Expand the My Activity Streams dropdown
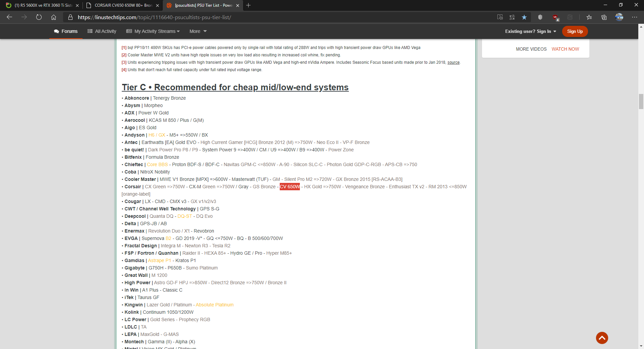The height and width of the screenshot is (349, 644). coord(153,31)
